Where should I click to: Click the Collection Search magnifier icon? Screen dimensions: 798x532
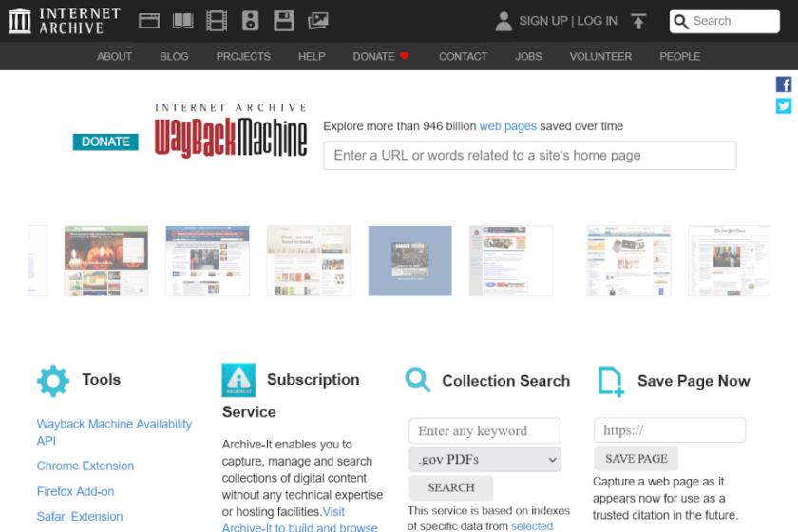(x=418, y=380)
